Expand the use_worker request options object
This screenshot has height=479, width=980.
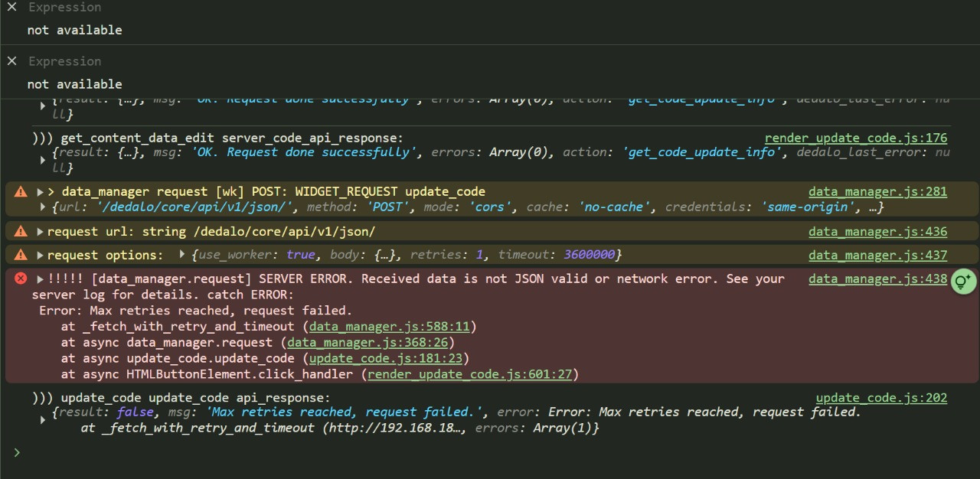click(x=182, y=255)
